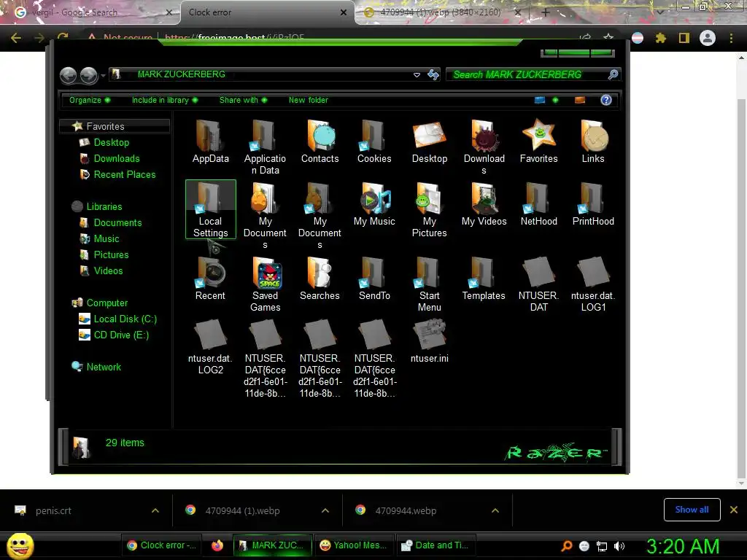The width and height of the screenshot is (747, 560).
Task: Open the Organize dropdown menu
Action: pos(90,100)
